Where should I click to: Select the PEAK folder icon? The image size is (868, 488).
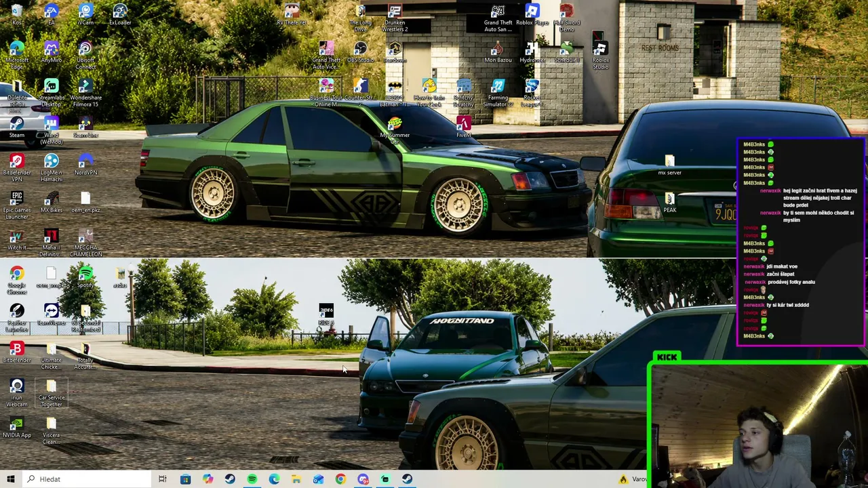click(x=669, y=201)
